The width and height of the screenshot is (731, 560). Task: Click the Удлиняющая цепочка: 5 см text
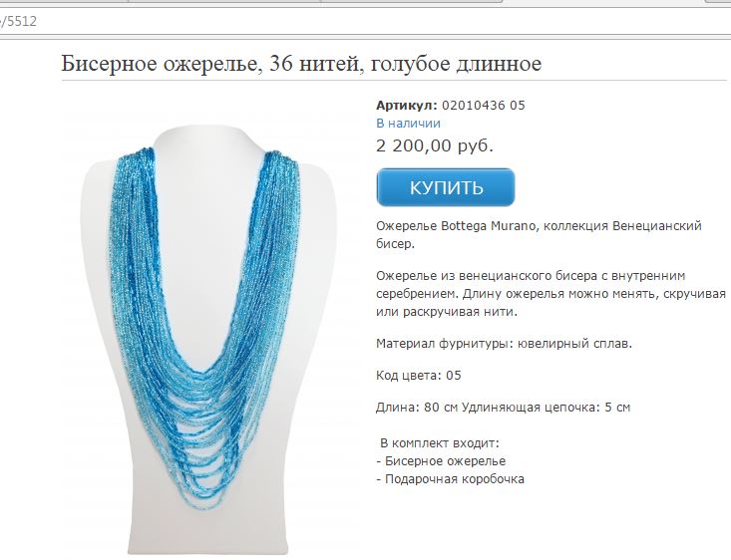click(x=546, y=408)
